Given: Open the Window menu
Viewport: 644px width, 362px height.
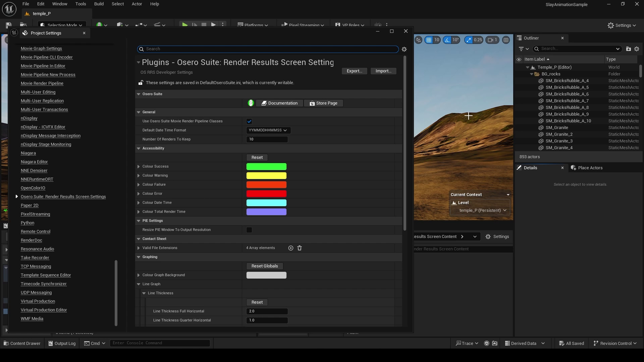Looking at the screenshot, I should [60, 4].
